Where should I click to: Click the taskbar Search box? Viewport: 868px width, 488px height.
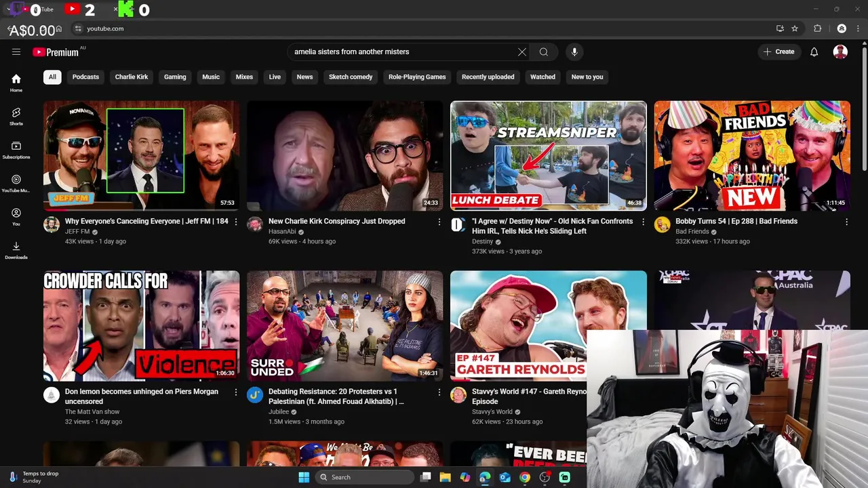pyautogui.click(x=366, y=477)
